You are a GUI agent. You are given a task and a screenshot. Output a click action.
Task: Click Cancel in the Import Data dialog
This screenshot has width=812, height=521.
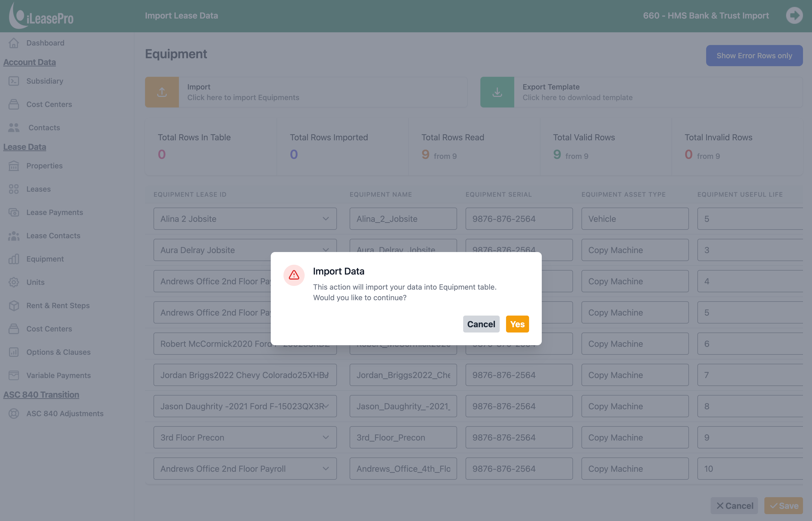coord(481,324)
